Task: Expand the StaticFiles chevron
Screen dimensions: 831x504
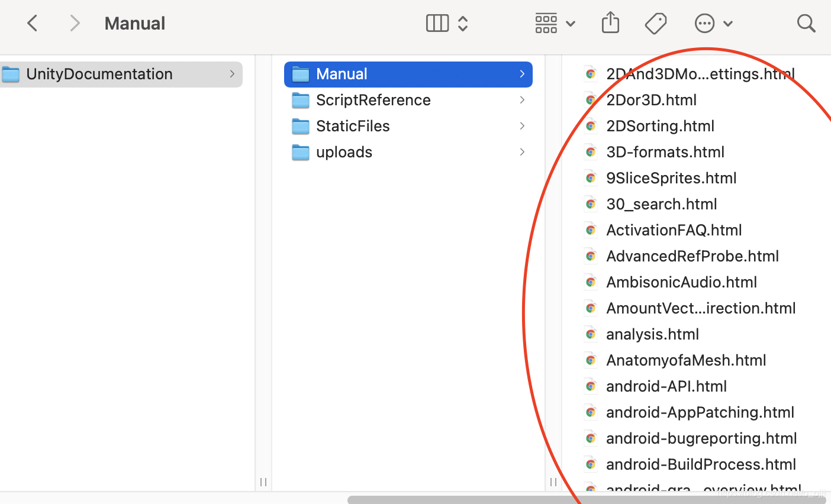Action: click(x=522, y=126)
